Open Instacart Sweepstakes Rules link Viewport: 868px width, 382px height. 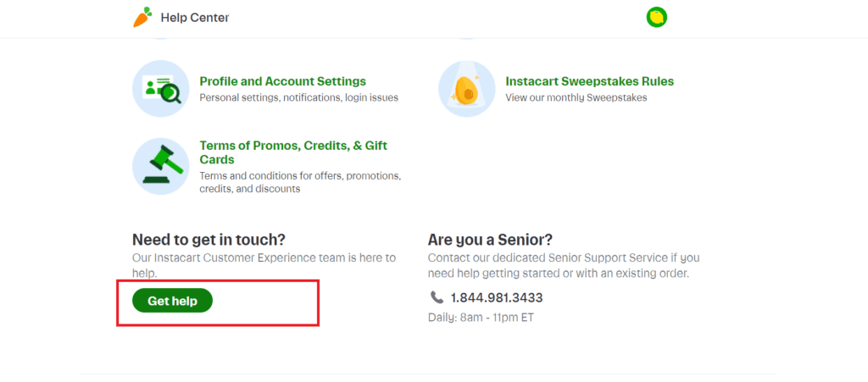590,81
